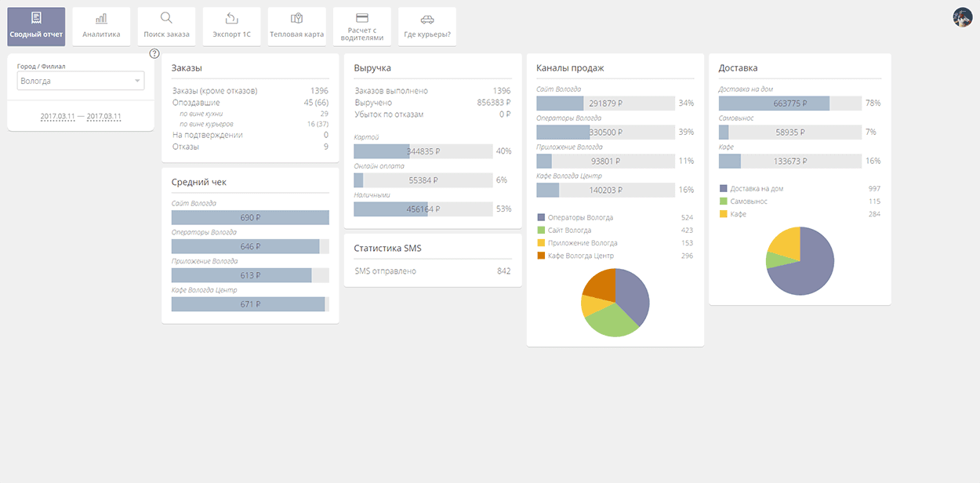Open Расчет с водителями section
Viewport: 980px width, 483px height.
click(x=361, y=26)
